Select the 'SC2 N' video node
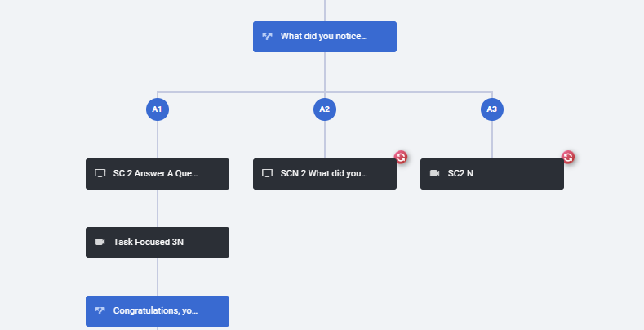The width and height of the screenshot is (644, 330). tap(492, 174)
